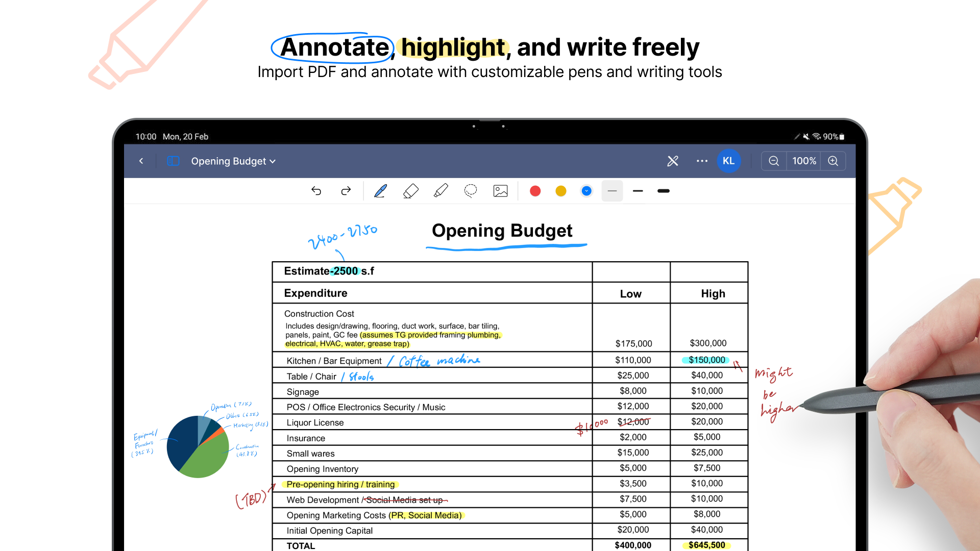Open the page sidebar icon beside the title

[173, 161]
